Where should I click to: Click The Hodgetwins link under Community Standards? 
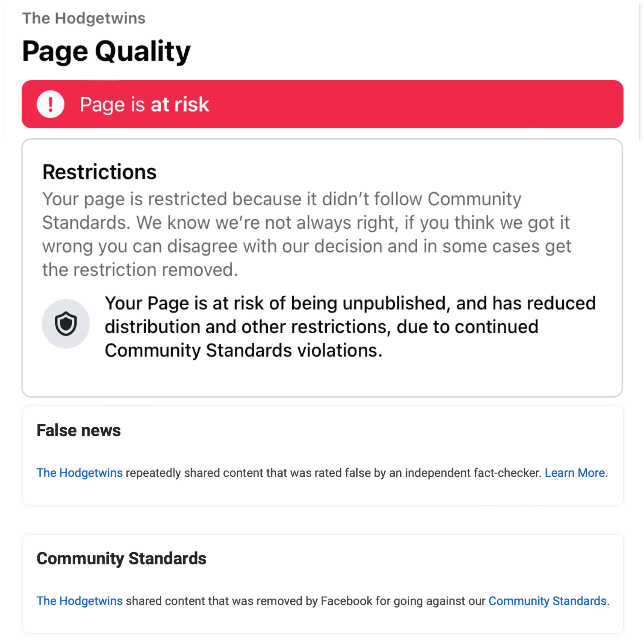pyautogui.click(x=79, y=601)
